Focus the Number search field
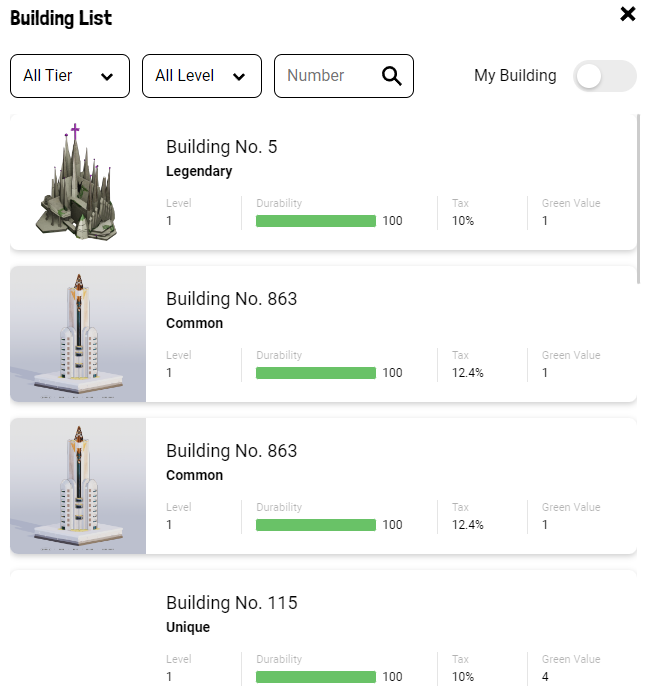 pos(326,76)
